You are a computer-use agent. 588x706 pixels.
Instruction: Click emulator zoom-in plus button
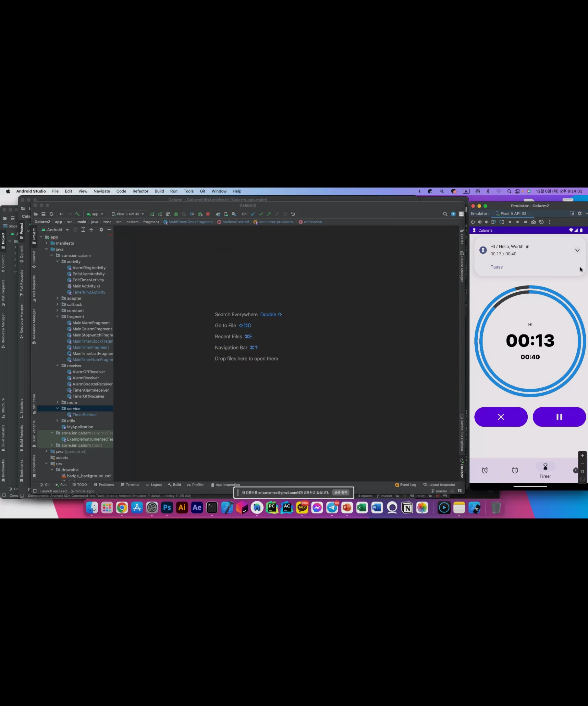click(x=582, y=456)
